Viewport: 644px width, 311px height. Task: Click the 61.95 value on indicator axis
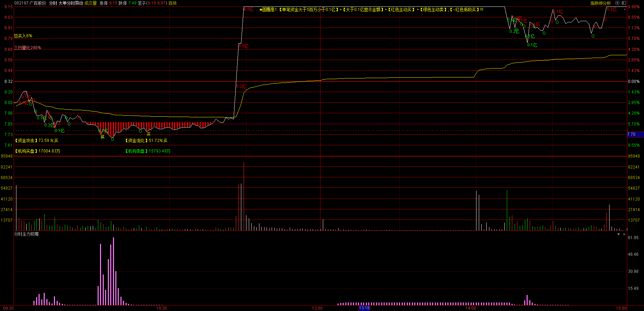[x=633, y=238]
